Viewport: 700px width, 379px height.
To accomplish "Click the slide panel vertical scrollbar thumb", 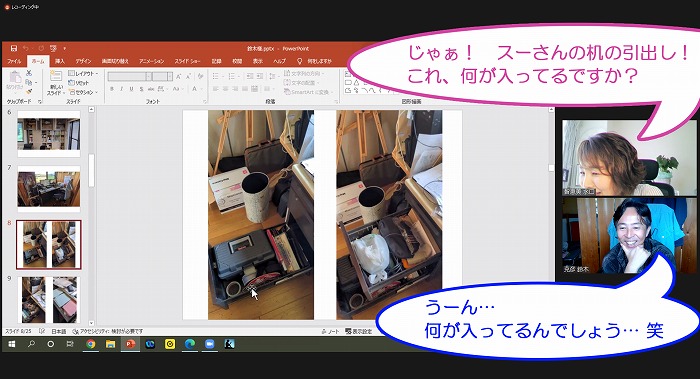I will [x=92, y=170].
